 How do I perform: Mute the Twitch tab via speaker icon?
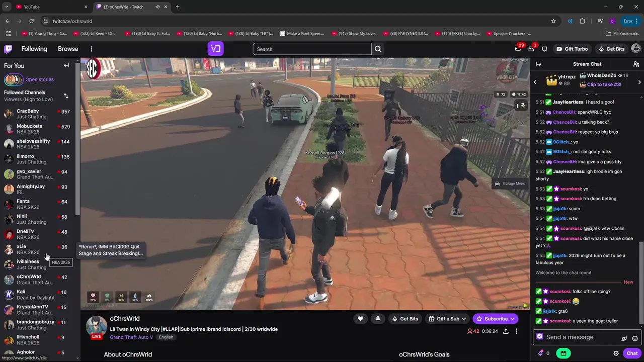pos(157,7)
